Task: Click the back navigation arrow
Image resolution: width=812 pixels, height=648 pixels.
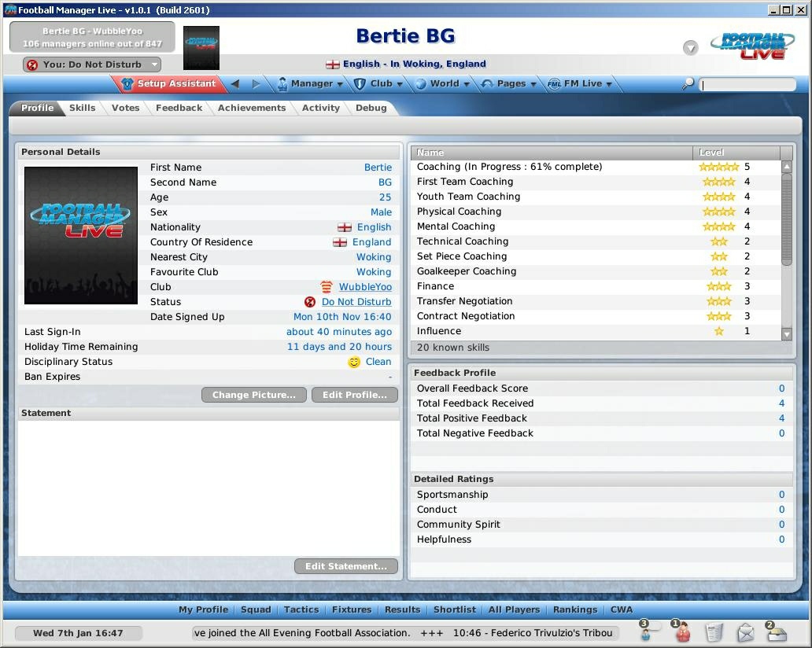Action: point(236,83)
